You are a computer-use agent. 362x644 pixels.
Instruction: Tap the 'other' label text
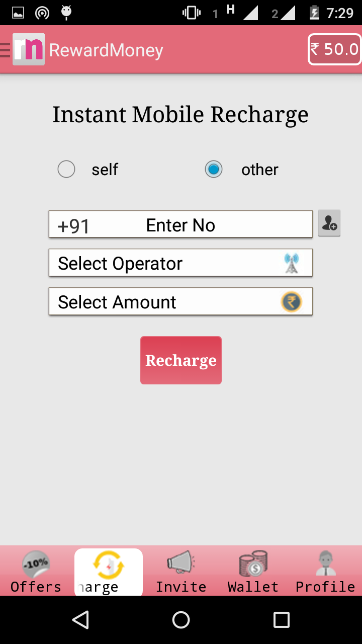260,170
